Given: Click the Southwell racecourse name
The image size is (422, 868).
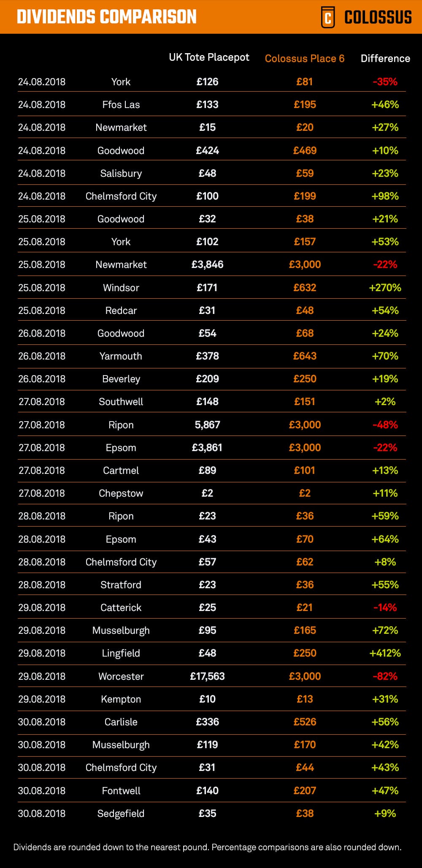Looking at the screenshot, I should tap(121, 402).
